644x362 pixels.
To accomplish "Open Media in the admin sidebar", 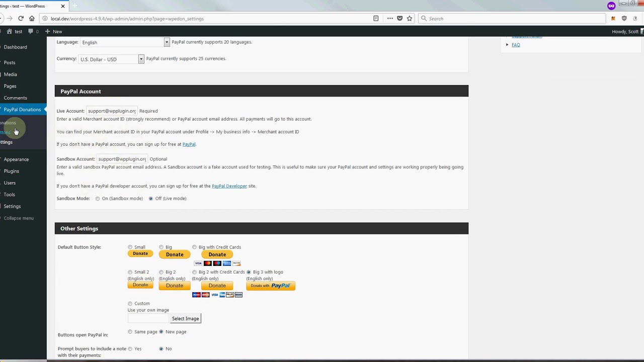I will pyautogui.click(x=11, y=74).
